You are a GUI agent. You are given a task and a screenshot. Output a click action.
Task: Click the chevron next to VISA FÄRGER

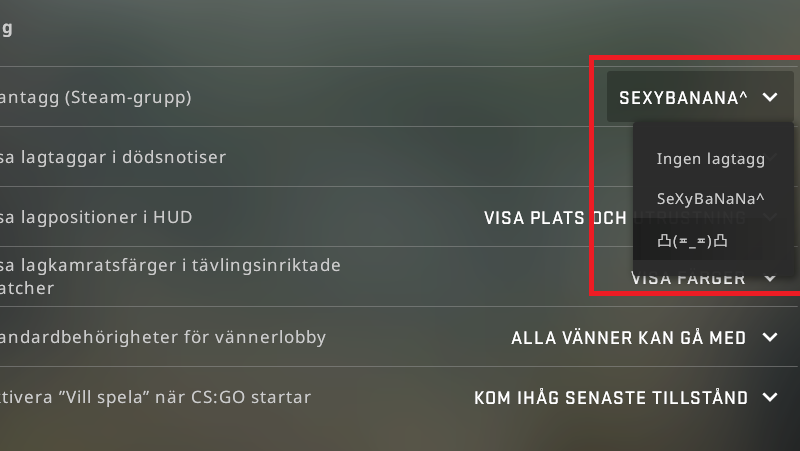coord(770,279)
